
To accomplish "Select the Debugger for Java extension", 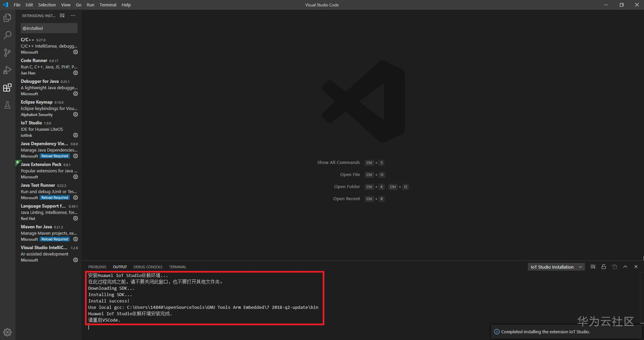I will pyautogui.click(x=49, y=88).
